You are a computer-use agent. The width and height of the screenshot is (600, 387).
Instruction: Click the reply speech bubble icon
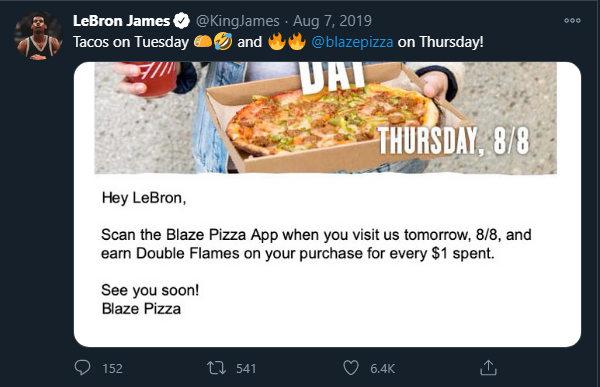[82, 368]
